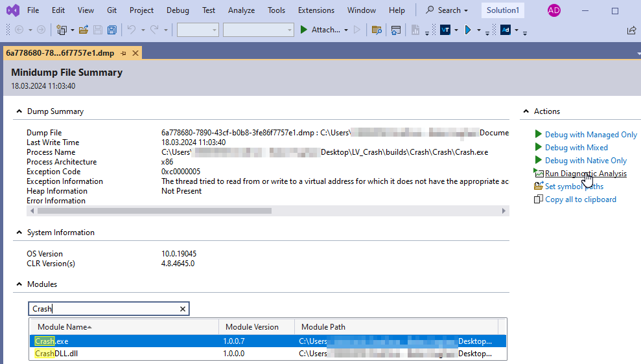Click the New Project toolbar icon
The width and height of the screenshot is (641, 364).
pyautogui.click(x=62, y=30)
